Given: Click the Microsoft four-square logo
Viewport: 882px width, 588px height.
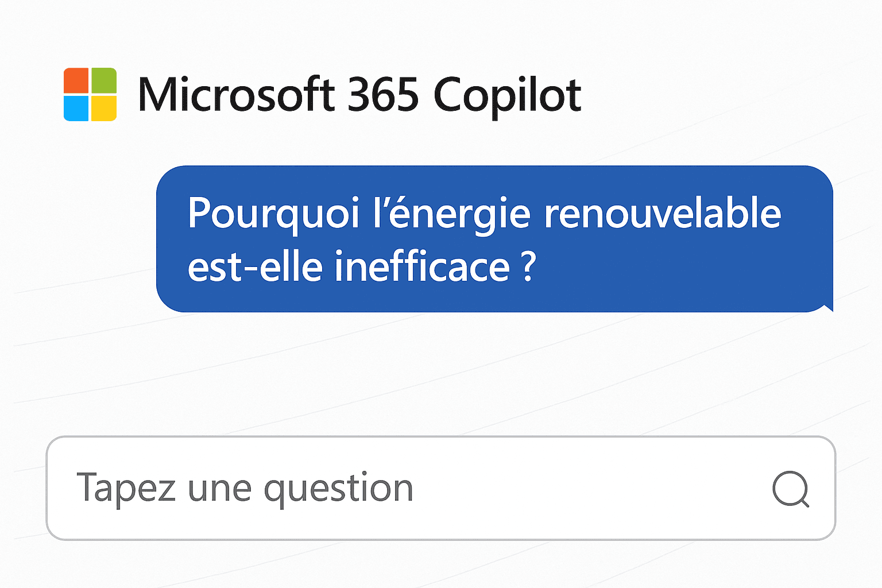Looking at the screenshot, I should point(90,95).
